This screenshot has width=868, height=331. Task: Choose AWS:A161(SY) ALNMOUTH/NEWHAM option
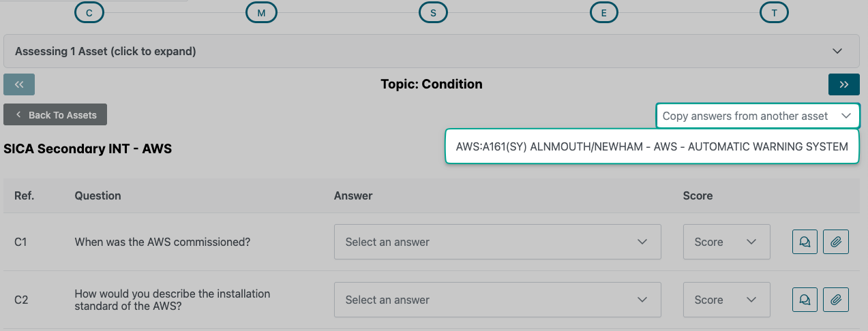pyautogui.click(x=651, y=146)
